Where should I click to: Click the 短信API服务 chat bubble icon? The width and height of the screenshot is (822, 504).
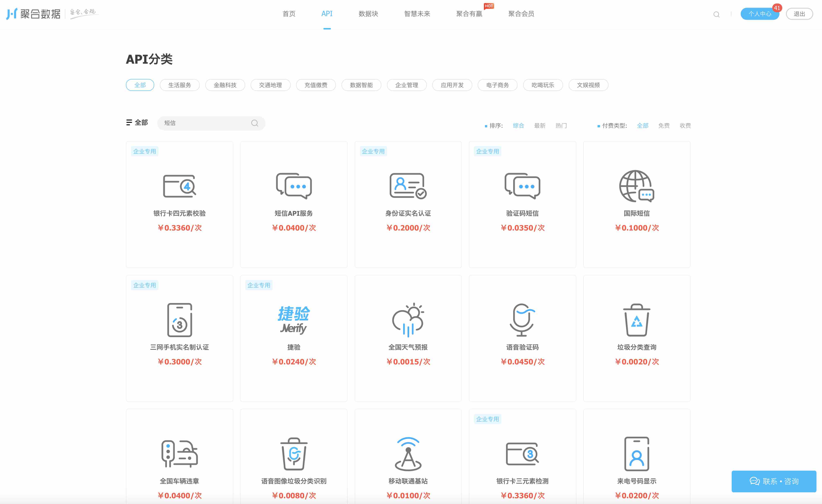pyautogui.click(x=294, y=186)
